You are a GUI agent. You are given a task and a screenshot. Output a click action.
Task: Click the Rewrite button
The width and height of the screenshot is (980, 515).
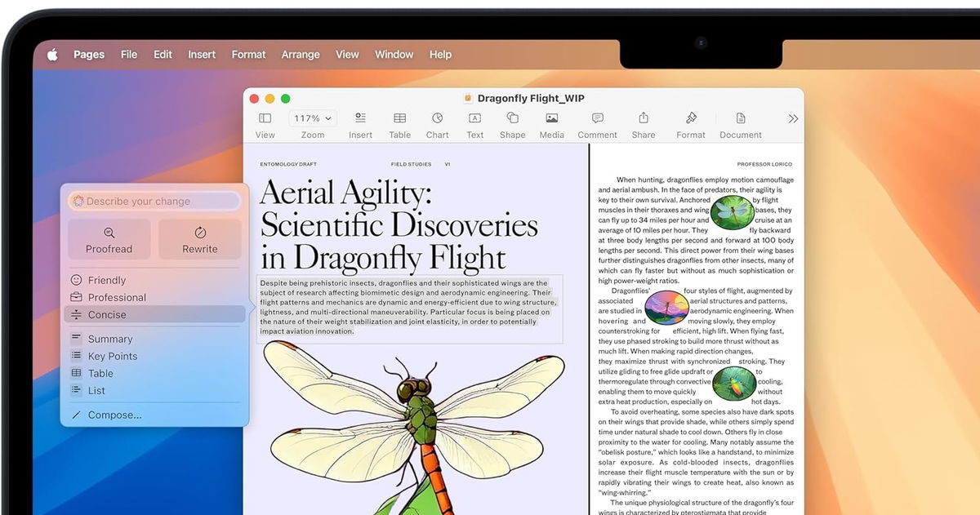pos(200,239)
